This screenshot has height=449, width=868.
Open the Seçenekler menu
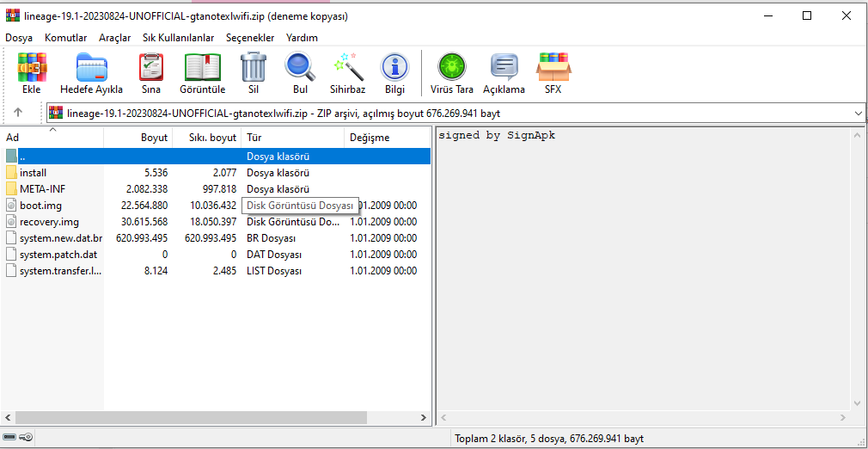point(250,38)
